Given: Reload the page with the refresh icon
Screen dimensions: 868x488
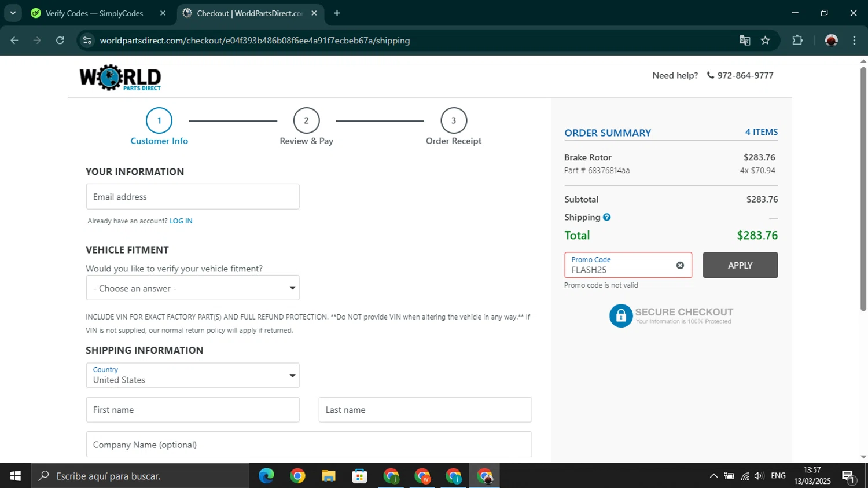Looking at the screenshot, I should click(60, 41).
